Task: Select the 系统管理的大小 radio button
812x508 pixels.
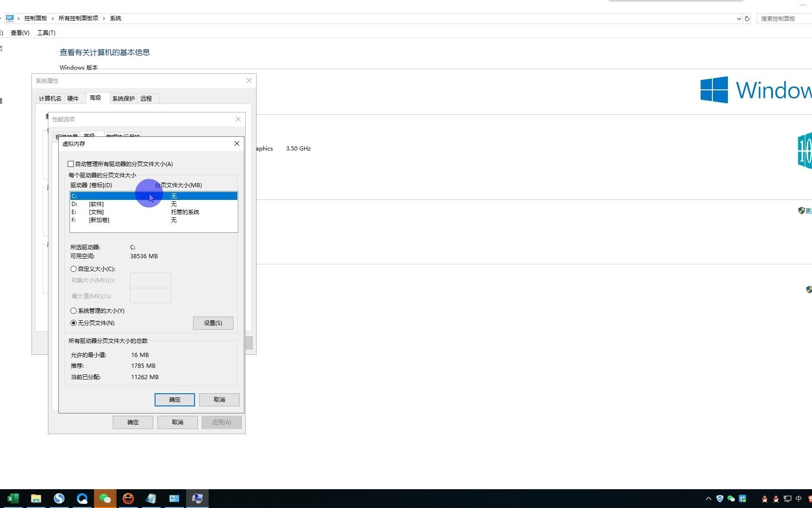Action: click(x=73, y=311)
